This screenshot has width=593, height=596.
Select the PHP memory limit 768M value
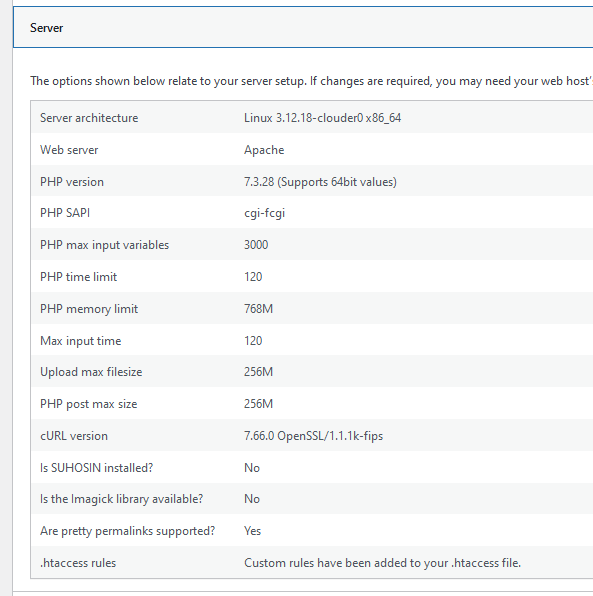[x=258, y=309]
